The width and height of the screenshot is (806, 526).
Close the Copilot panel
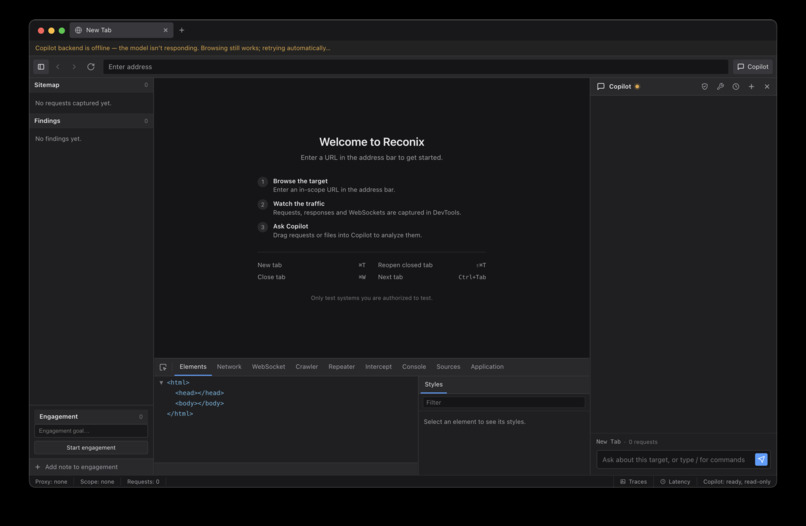(x=767, y=86)
